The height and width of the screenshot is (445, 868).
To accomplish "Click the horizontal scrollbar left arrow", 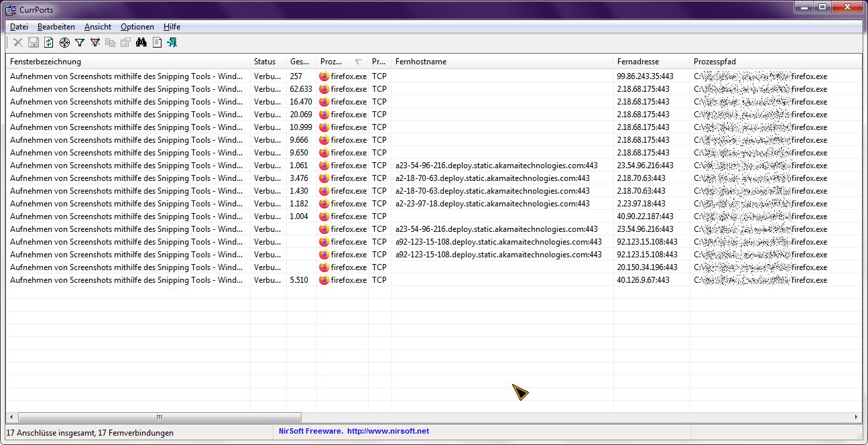I will pos(11,417).
